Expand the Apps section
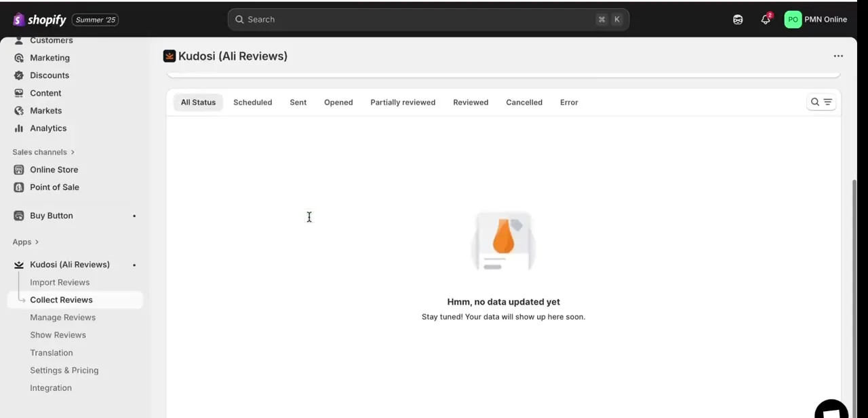Image resolution: width=868 pixels, height=418 pixels. [26, 242]
